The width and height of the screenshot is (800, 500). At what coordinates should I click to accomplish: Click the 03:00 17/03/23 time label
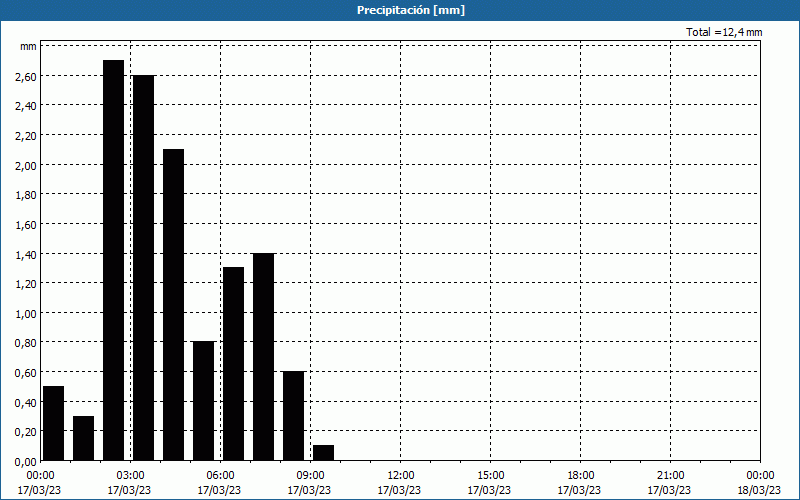(130, 483)
